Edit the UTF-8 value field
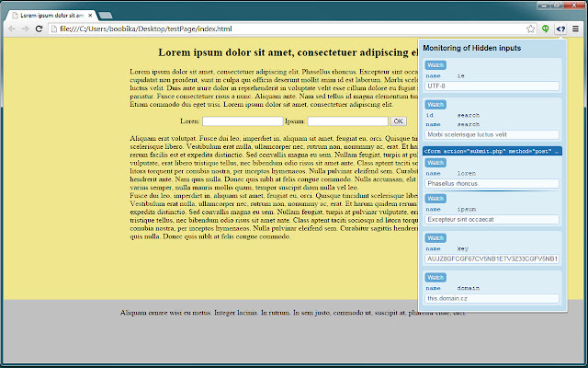The image size is (588, 368). click(x=492, y=86)
